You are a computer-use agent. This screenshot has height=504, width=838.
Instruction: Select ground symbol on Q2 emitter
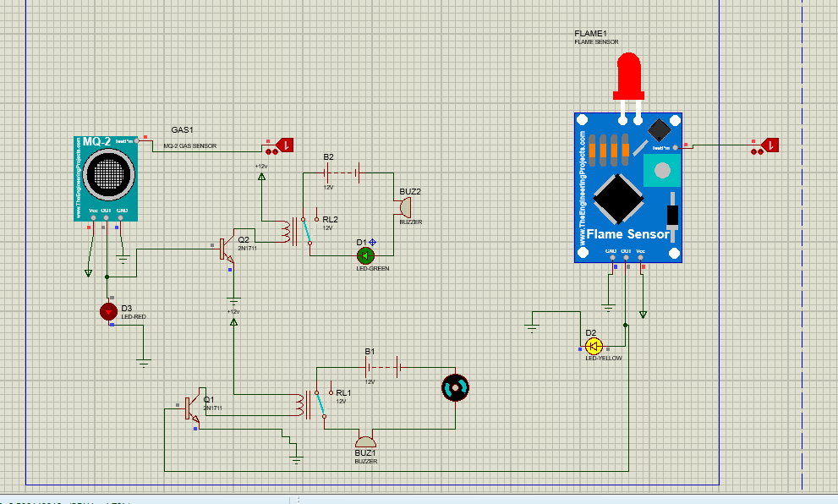(x=233, y=301)
